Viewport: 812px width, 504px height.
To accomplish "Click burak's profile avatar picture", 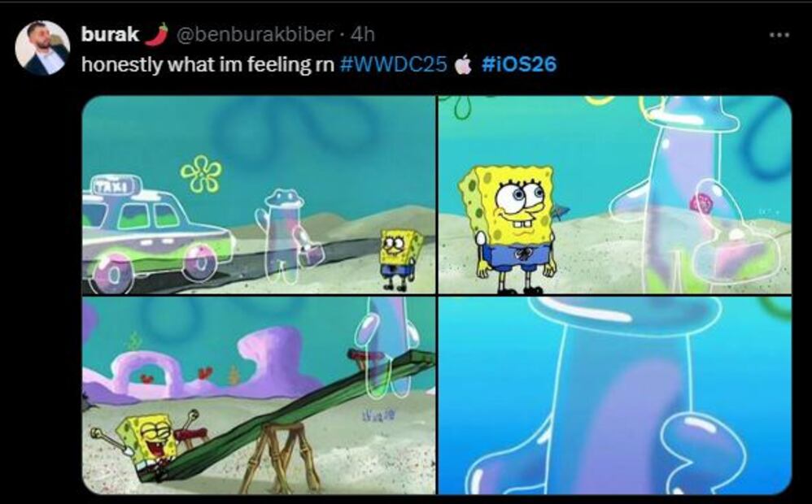I will [x=42, y=48].
